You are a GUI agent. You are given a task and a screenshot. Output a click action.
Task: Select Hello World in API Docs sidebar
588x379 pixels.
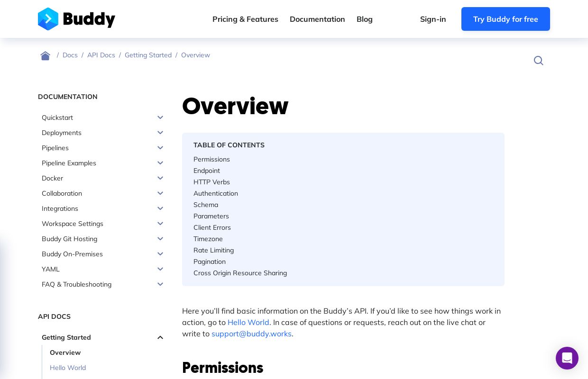(x=68, y=368)
